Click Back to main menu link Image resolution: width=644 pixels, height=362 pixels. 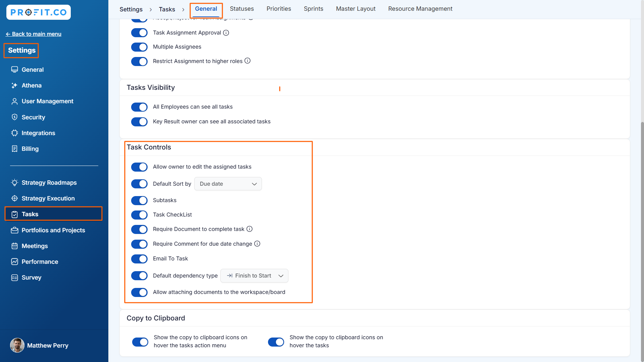point(34,34)
